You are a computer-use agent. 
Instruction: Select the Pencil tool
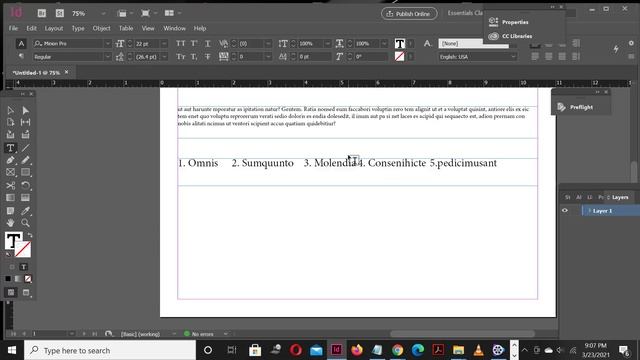(25, 160)
